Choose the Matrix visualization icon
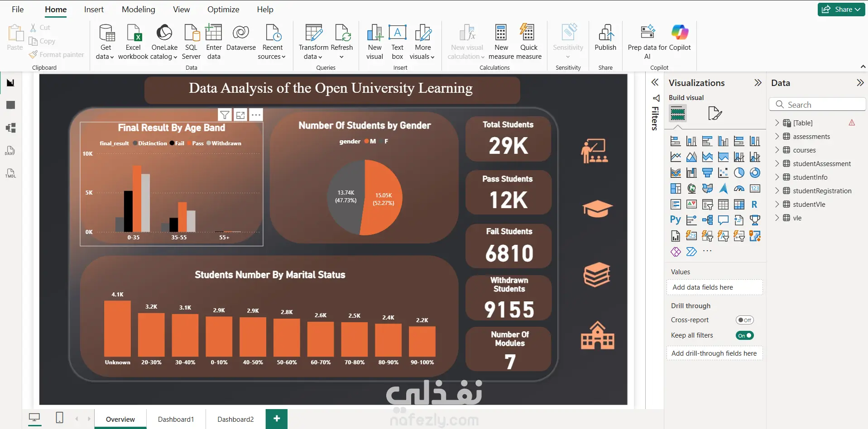Viewport: 868px width, 429px height. pyautogui.click(x=739, y=205)
